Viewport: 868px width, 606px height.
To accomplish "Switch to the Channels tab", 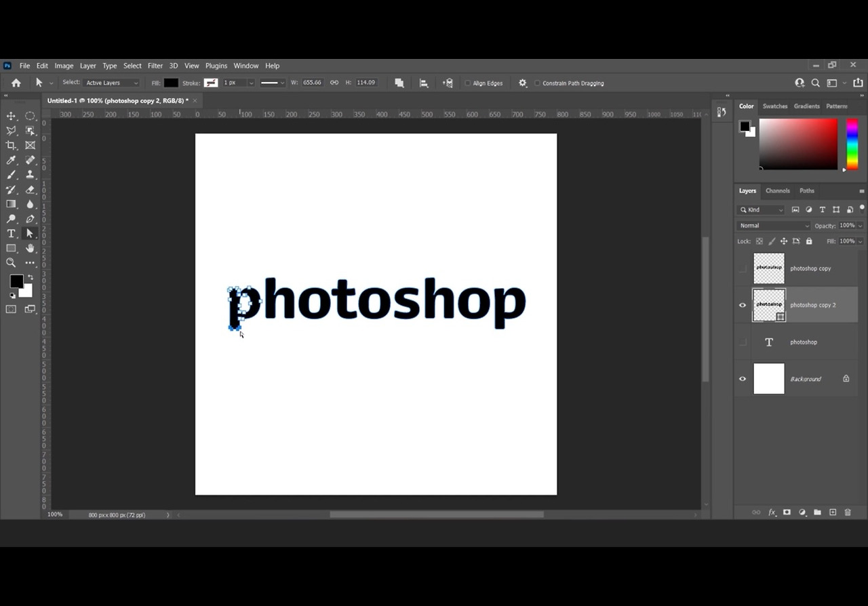I will 778,191.
